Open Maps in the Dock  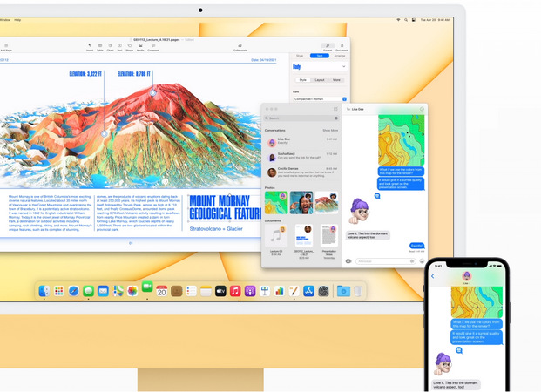[118, 291]
